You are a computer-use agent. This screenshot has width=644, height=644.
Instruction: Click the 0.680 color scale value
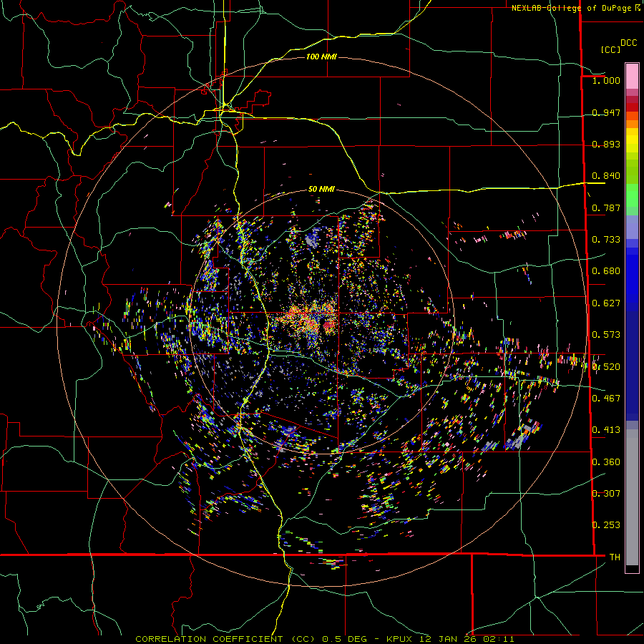(606, 271)
